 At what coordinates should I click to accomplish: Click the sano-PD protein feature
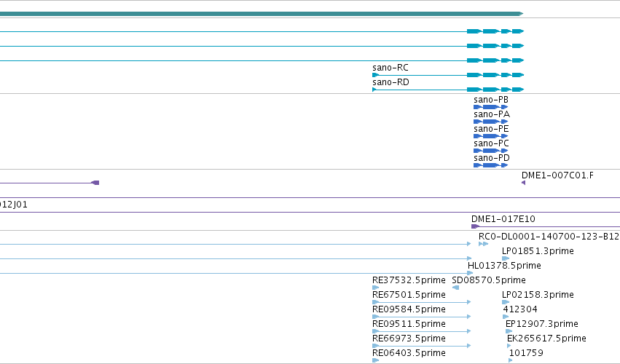click(491, 165)
